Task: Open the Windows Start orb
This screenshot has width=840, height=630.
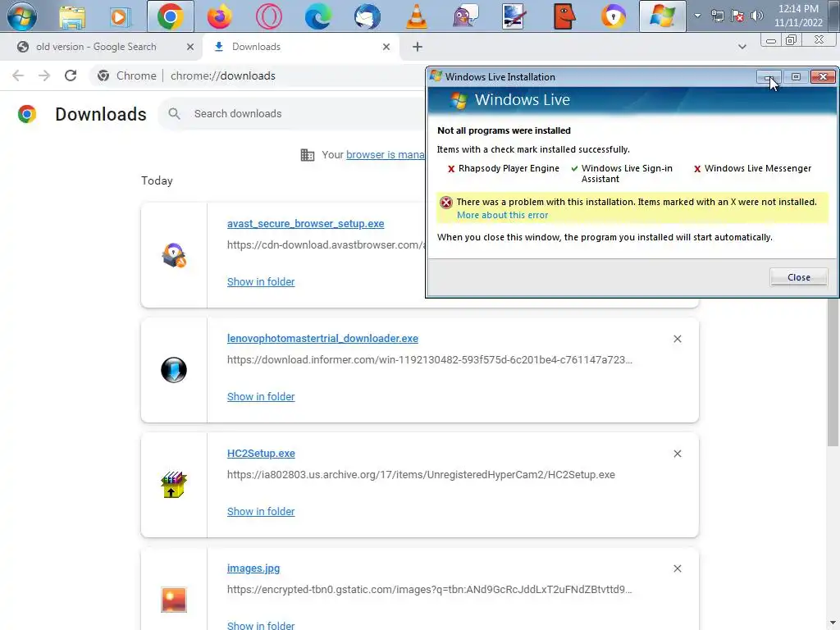Action: (x=22, y=16)
